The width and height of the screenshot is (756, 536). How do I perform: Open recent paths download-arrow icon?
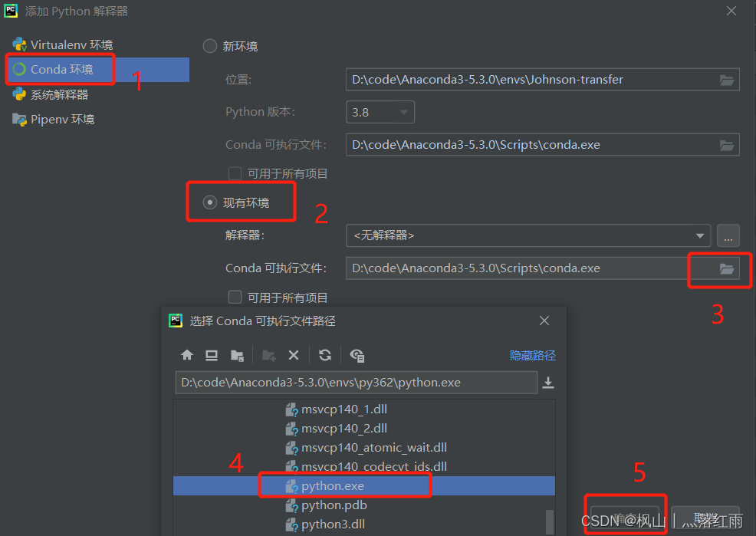(x=548, y=383)
